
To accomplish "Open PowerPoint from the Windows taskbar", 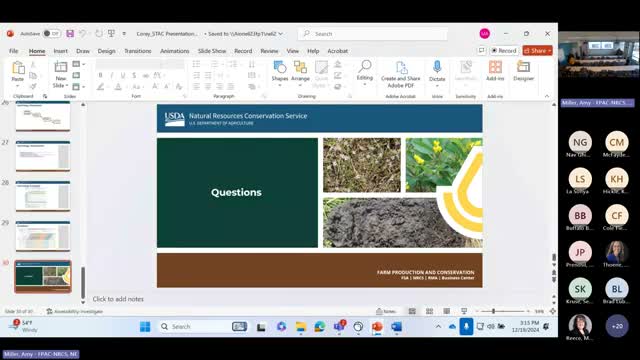I will (x=377, y=327).
